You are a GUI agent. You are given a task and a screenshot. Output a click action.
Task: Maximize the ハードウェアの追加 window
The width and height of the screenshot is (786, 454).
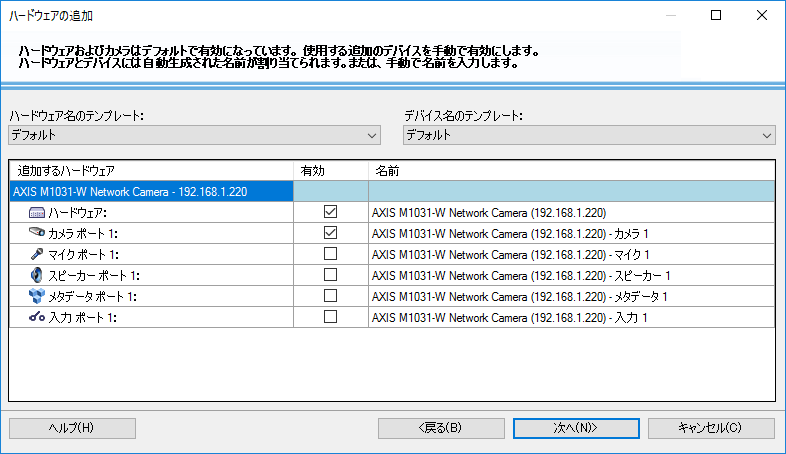716,15
